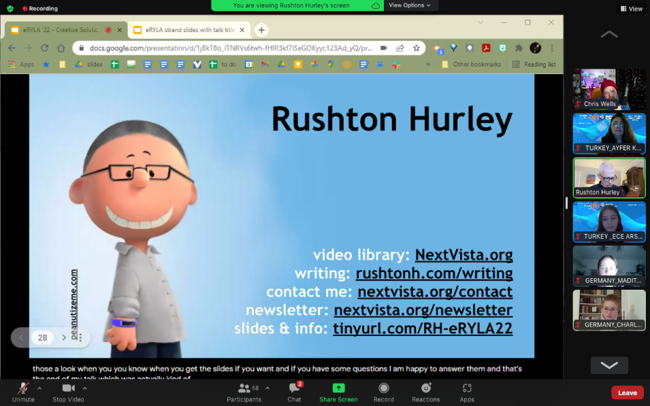
Task: Click the Chrome home button
Action: click(x=61, y=48)
